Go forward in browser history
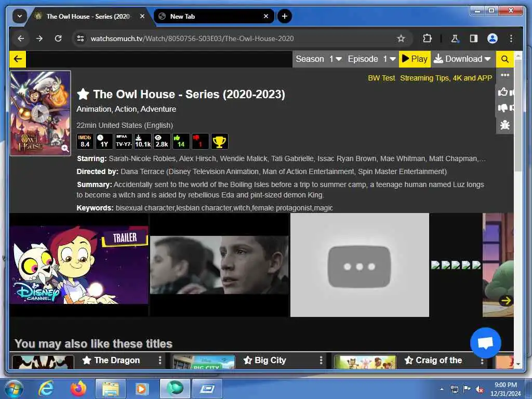 [x=39, y=38]
